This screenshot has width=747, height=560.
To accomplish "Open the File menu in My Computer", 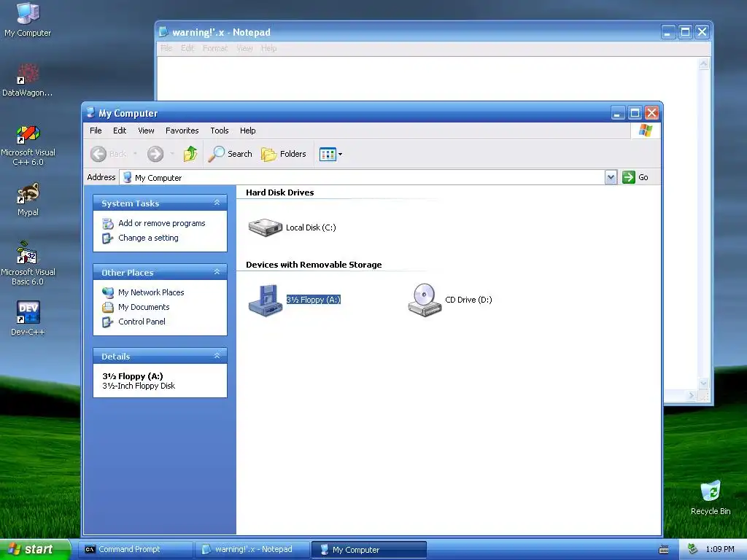I will click(x=96, y=131).
